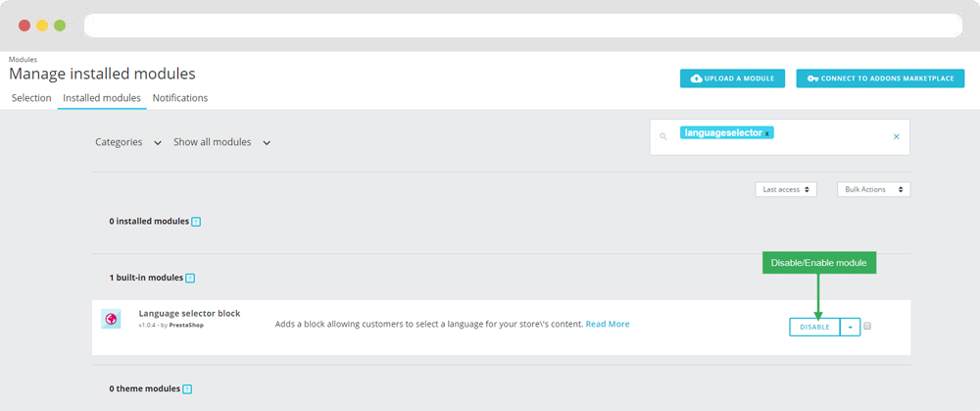Go to the Notifications tab
This screenshot has width=980, height=411.
tap(180, 98)
